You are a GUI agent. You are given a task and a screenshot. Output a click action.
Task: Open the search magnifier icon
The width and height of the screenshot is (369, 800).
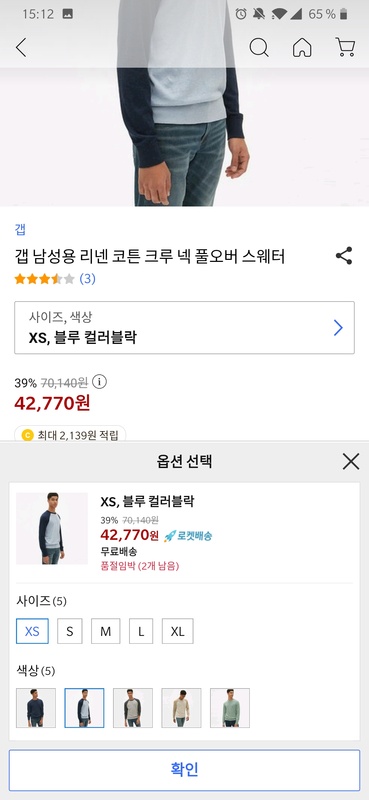pyautogui.click(x=259, y=47)
